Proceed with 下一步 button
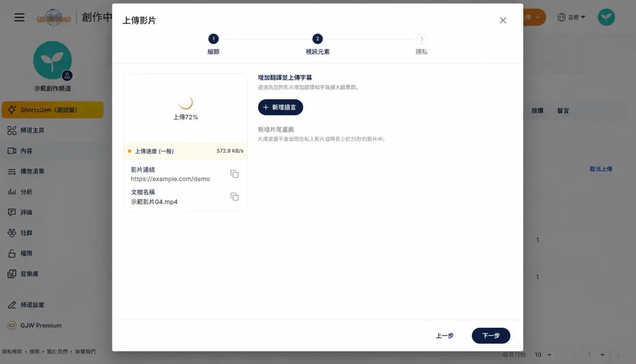The width and height of the screenshot is (636, 364). coord(491,336)
